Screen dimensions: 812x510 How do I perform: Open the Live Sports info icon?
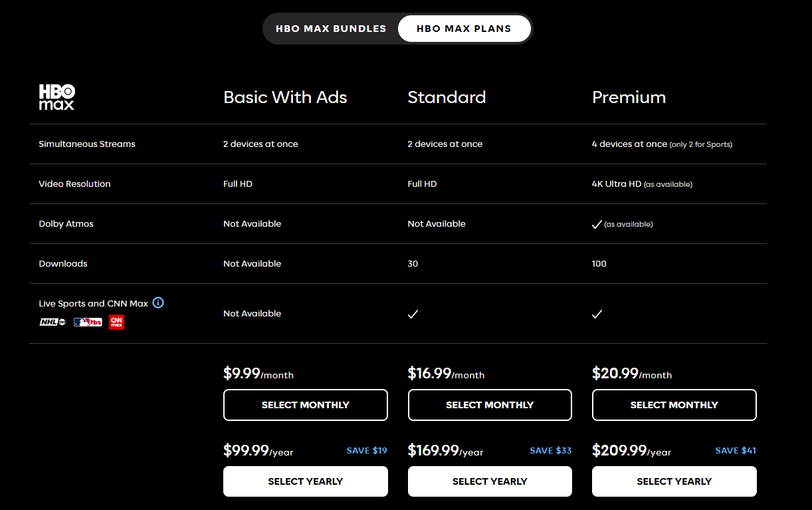[158, 303]
